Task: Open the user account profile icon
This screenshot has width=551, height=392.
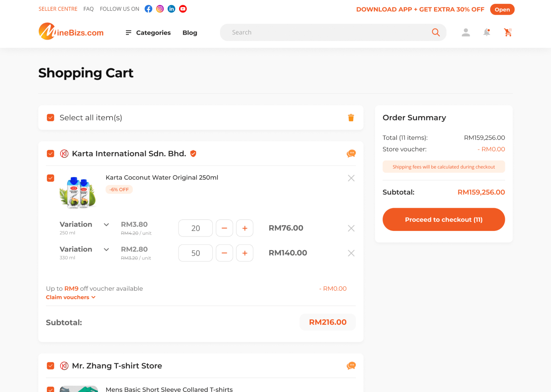Action: click(465, 32)
